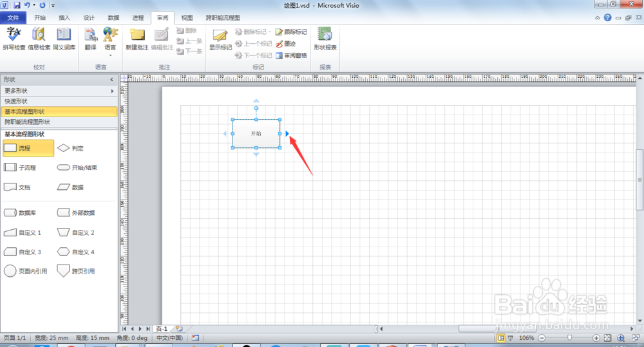Switch to the 设计 tab
The image size is (644, 347).
[x=89, y=17]
